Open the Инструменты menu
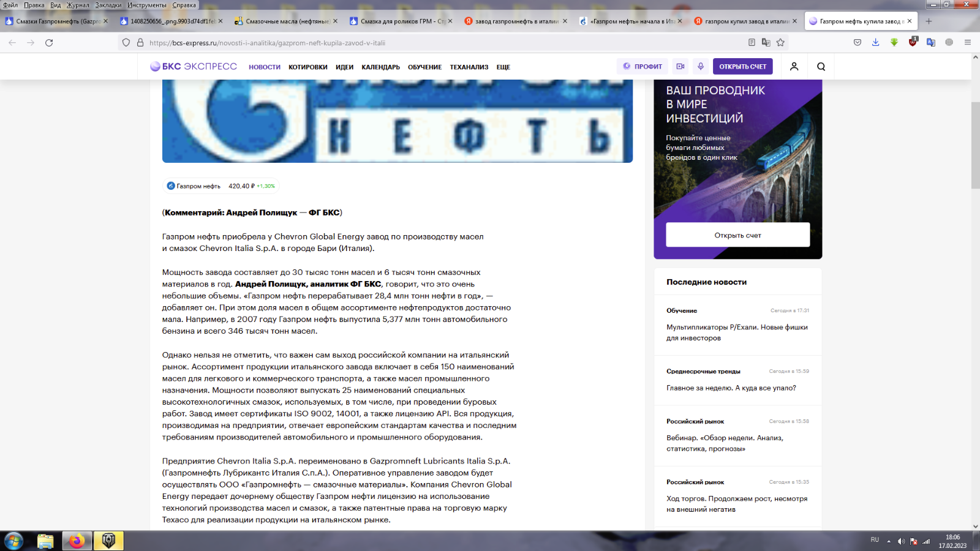This screenshot has height=551, width=980. click(147, 5)
